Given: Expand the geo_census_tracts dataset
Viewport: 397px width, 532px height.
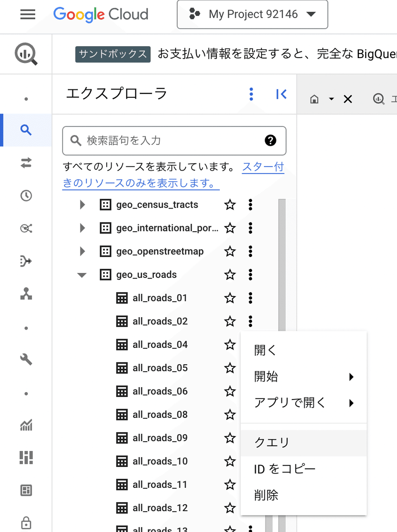Looking at the screenshot, I should coord(83,205).
